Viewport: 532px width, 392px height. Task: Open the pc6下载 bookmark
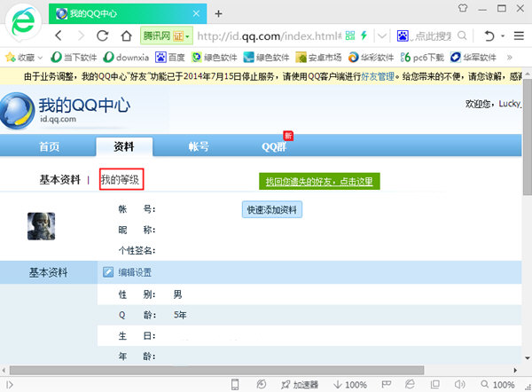click(422, 58)
